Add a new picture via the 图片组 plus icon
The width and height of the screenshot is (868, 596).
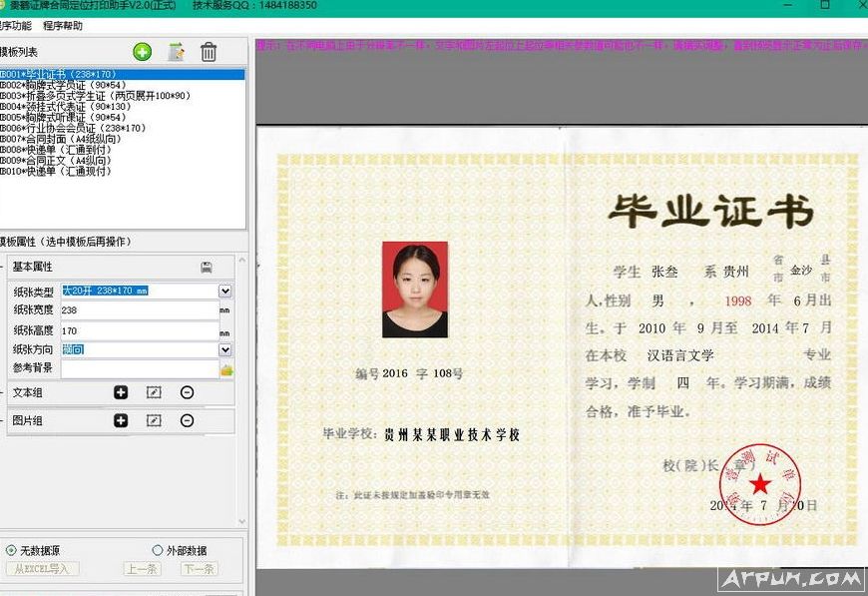click(123, 420)
